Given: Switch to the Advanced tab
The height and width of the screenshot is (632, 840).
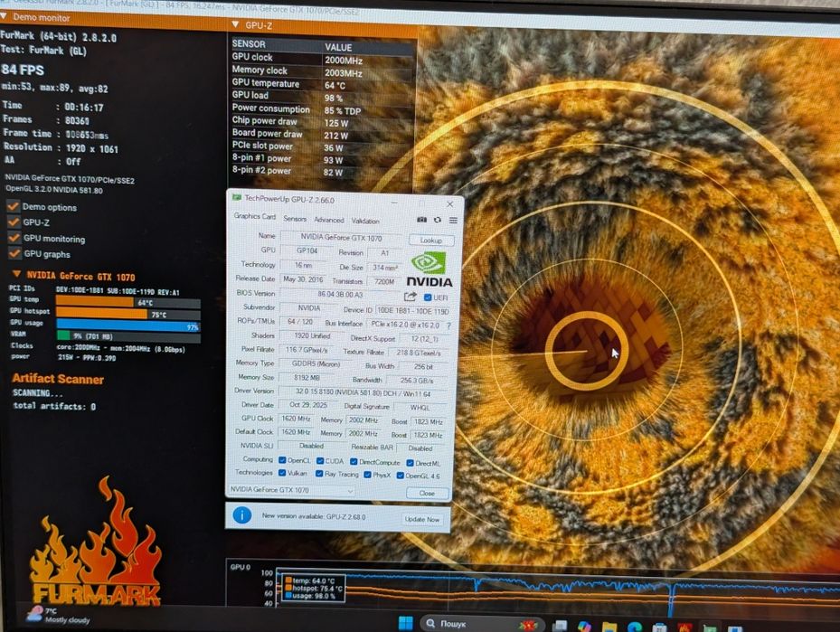Looking at the screenshot, I should [x=329, y=220].
